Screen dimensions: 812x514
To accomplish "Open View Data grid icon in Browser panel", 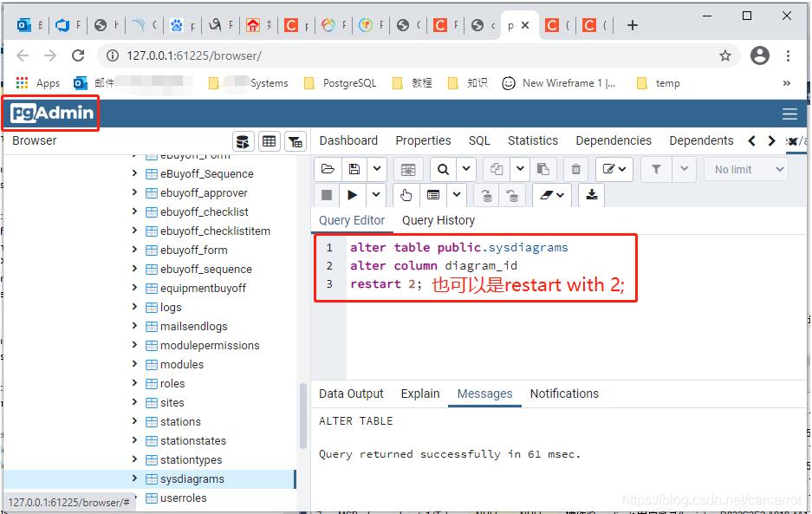I will (270, 141).
